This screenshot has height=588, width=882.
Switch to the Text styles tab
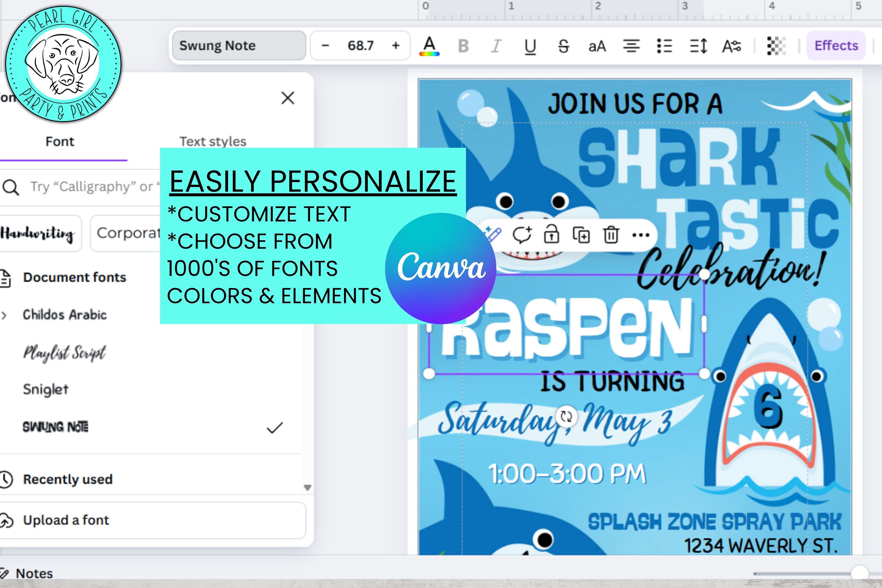(x=212, y=141)
